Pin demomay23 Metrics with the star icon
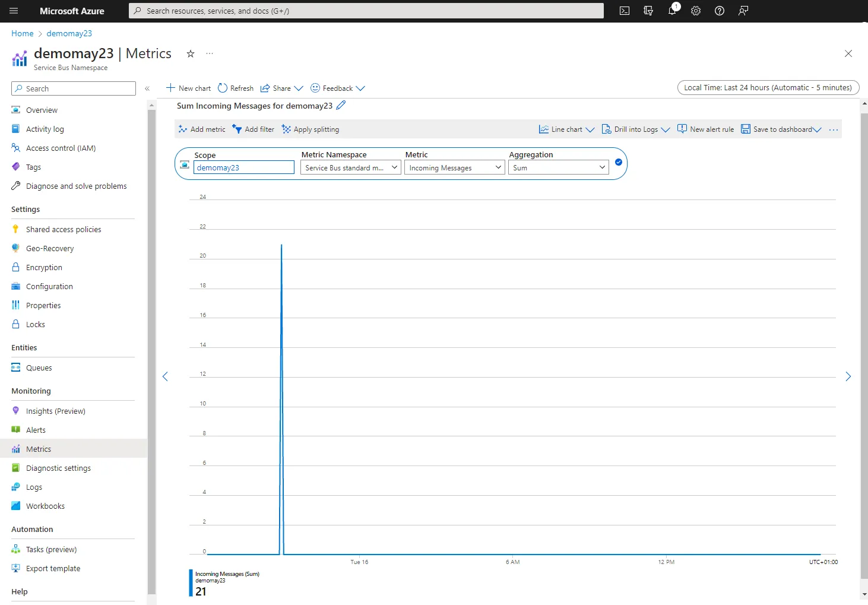This screenshot has height=605, width=868. pos(191,53)
